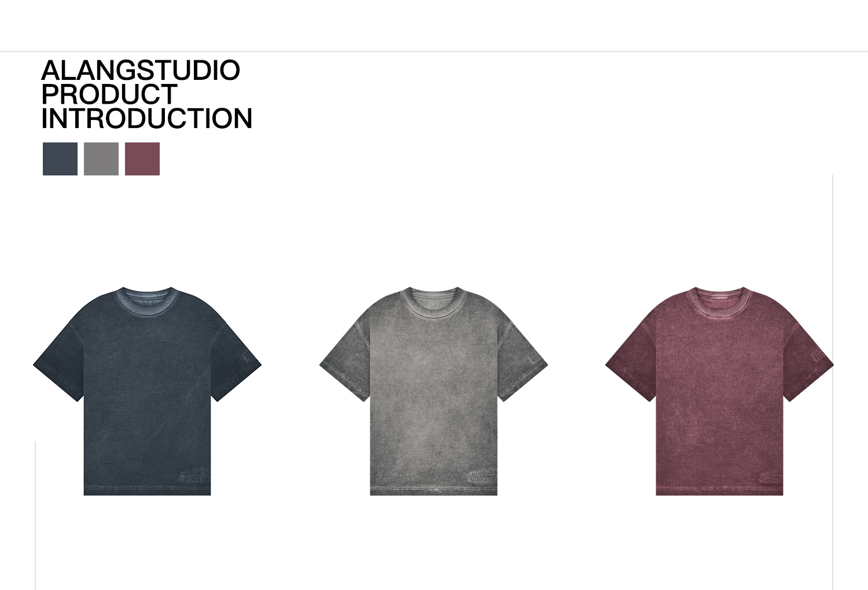Click the ALANGSTUDIO brand heading

[x=141, y=70]
